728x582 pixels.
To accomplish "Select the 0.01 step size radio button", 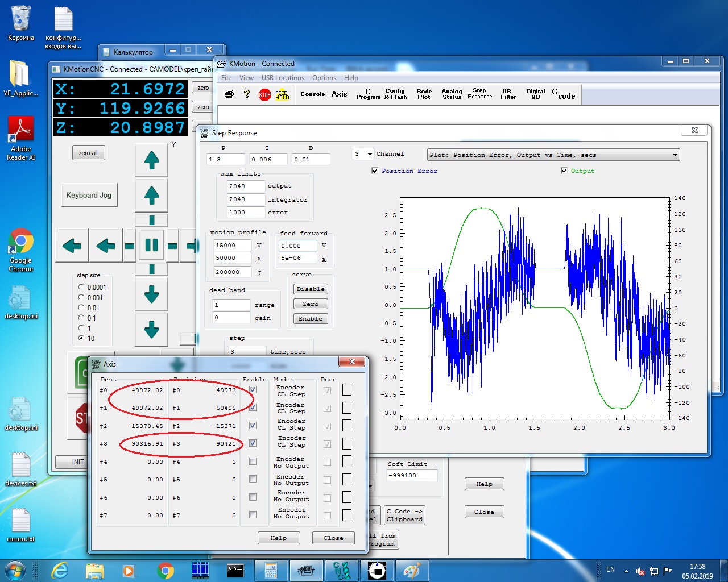I will click(x=81, y=307).
